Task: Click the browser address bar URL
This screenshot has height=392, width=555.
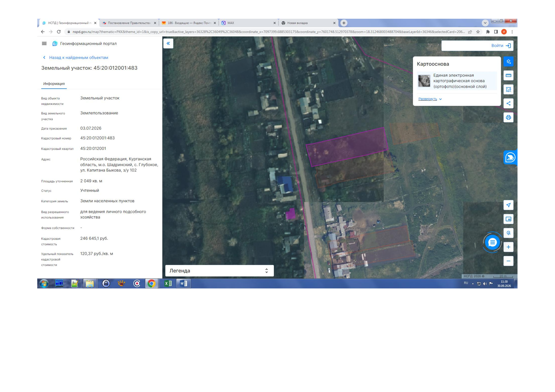Action: [x=268, y=32]
